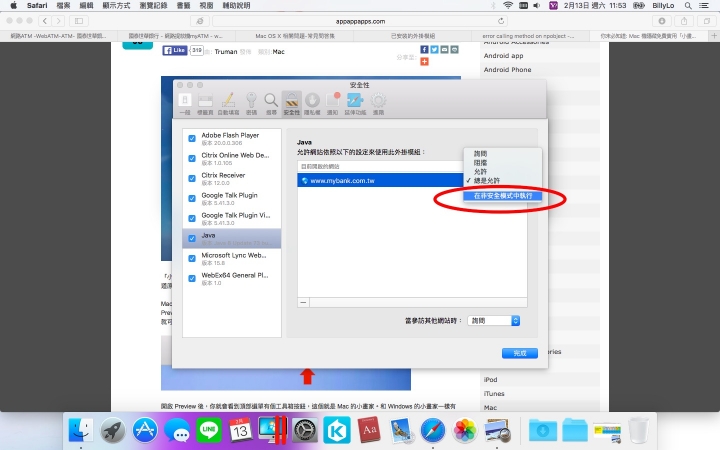The height and width of the screenshot is (450, 720).
Task: Open the Advanced gear preferences pane
Action: tap(378, 104)
